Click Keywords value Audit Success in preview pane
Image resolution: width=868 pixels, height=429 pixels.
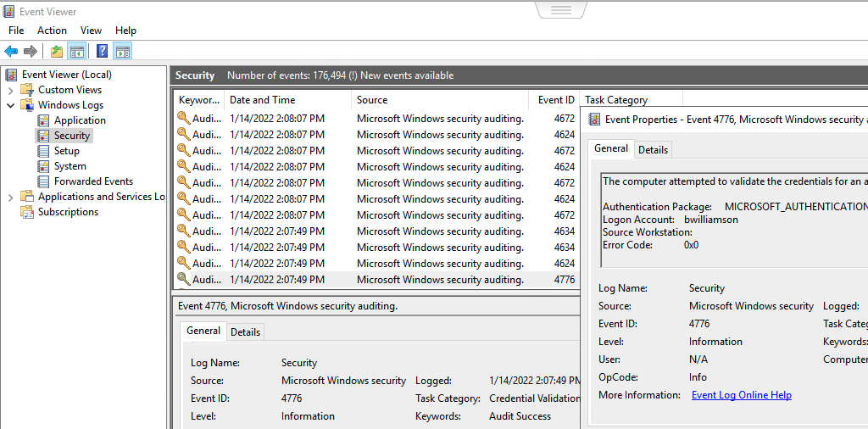coord(520,416)
